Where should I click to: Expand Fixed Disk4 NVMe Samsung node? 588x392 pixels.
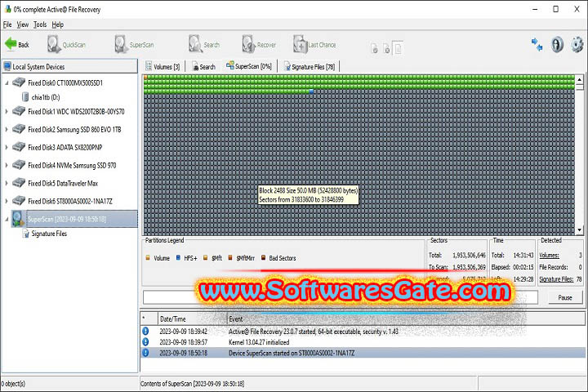7,165
